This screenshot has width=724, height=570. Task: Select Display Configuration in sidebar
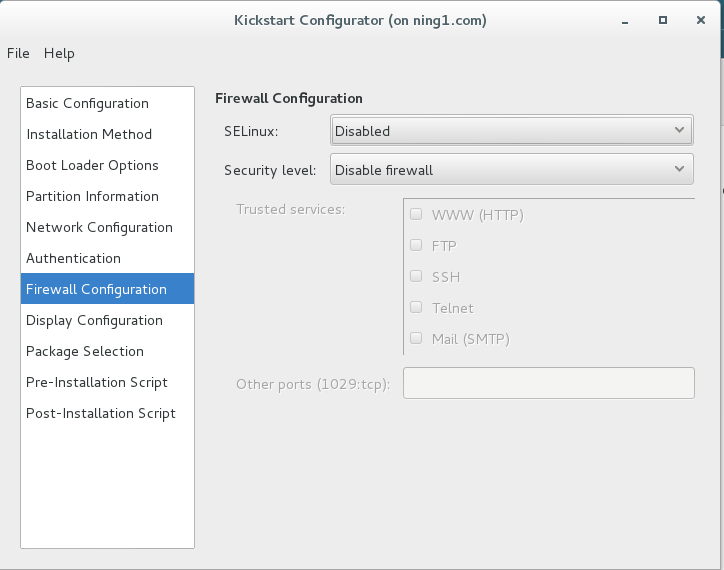[x=94, y=320]
